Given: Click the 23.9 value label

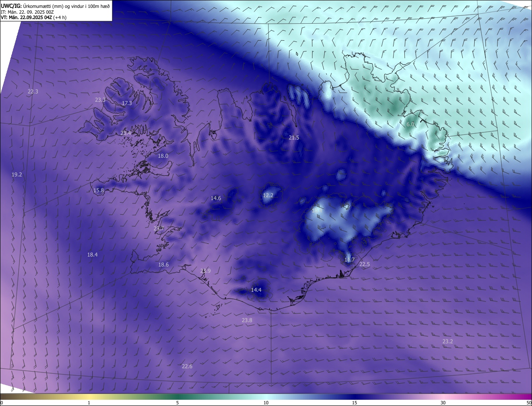Looking at the screenshot, I should (x=205, y=271).
